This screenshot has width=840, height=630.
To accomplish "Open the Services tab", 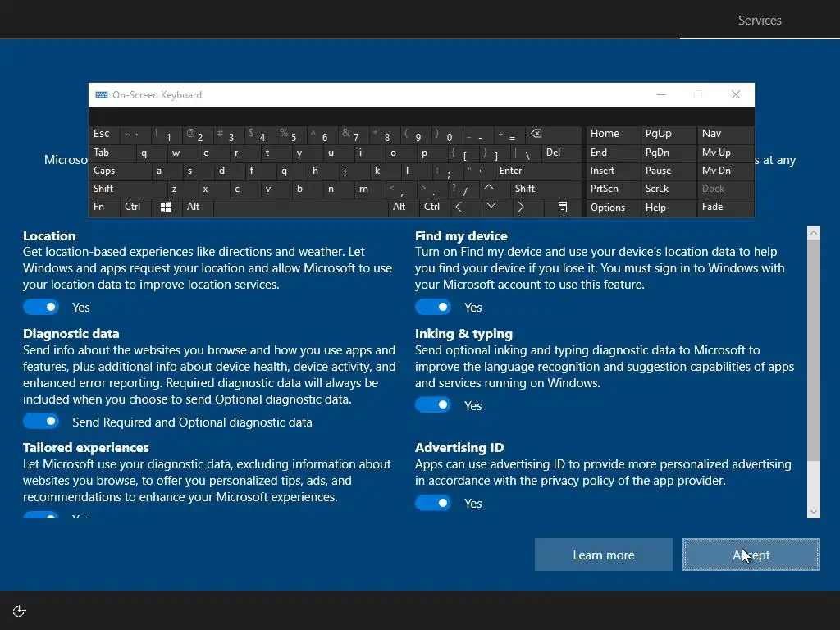I will [x=760, y=21].
